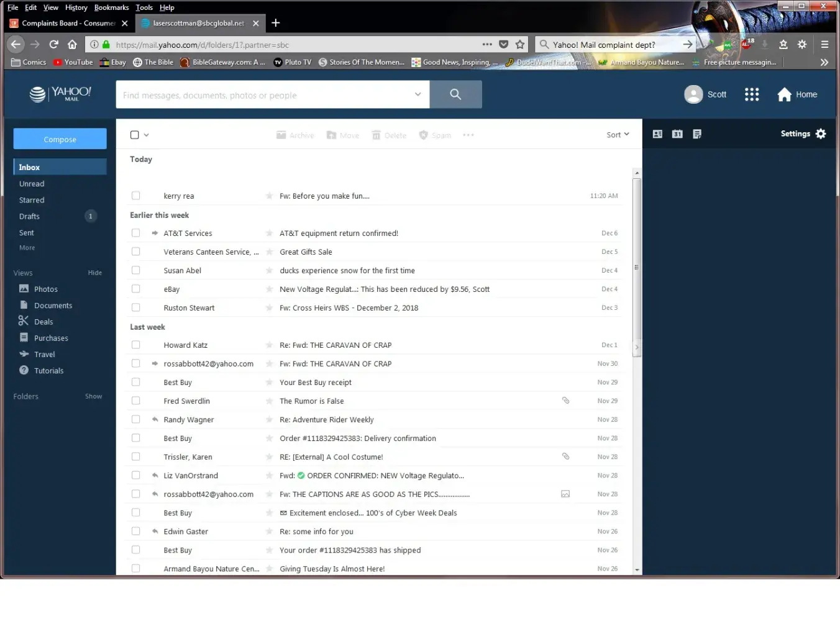Open the Photos view

pos(45,289)
